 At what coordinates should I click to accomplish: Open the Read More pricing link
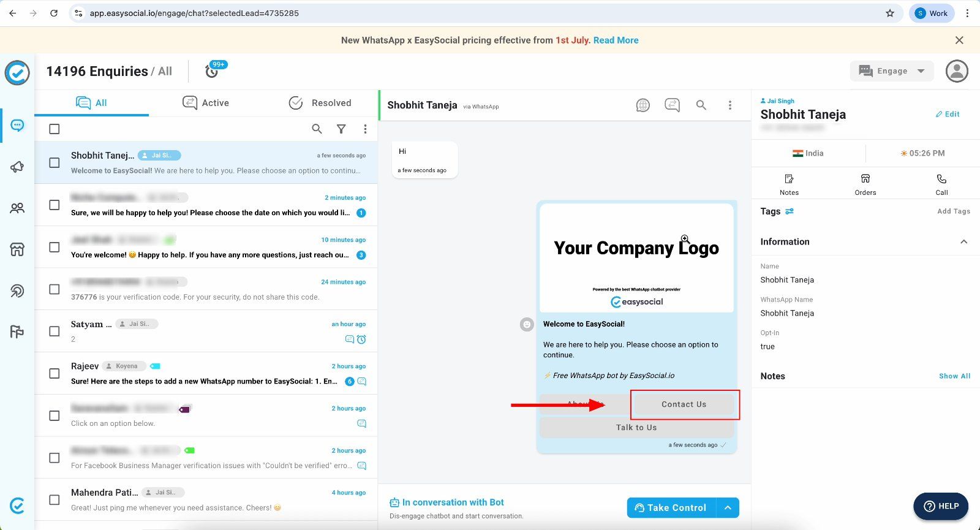coord(616,40)
